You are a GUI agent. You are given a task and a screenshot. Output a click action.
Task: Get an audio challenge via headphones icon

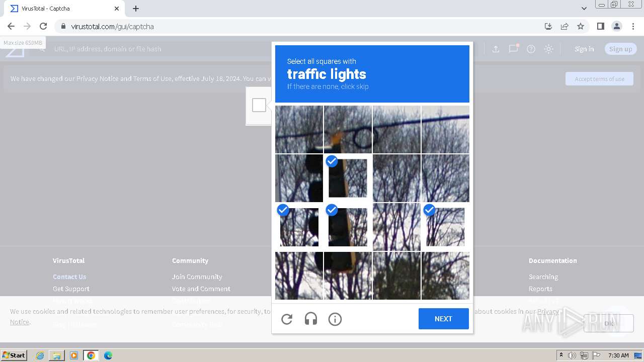pos(311,319)
